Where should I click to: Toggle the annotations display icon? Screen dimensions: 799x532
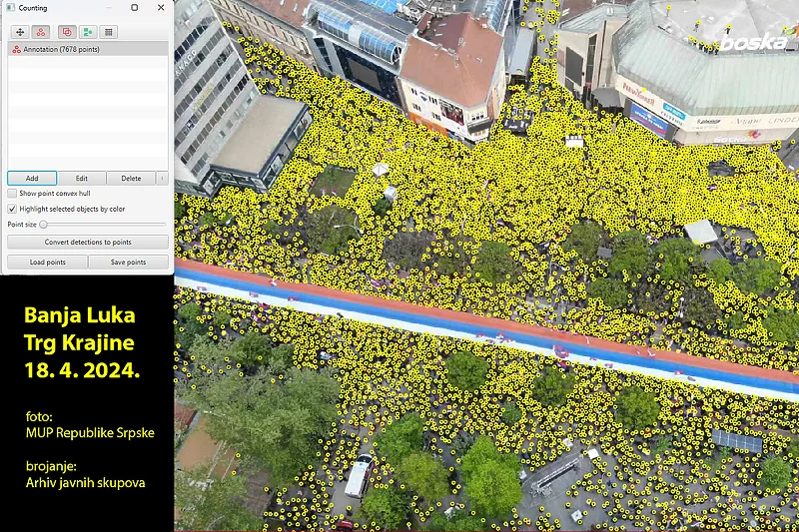click(66, 32)
